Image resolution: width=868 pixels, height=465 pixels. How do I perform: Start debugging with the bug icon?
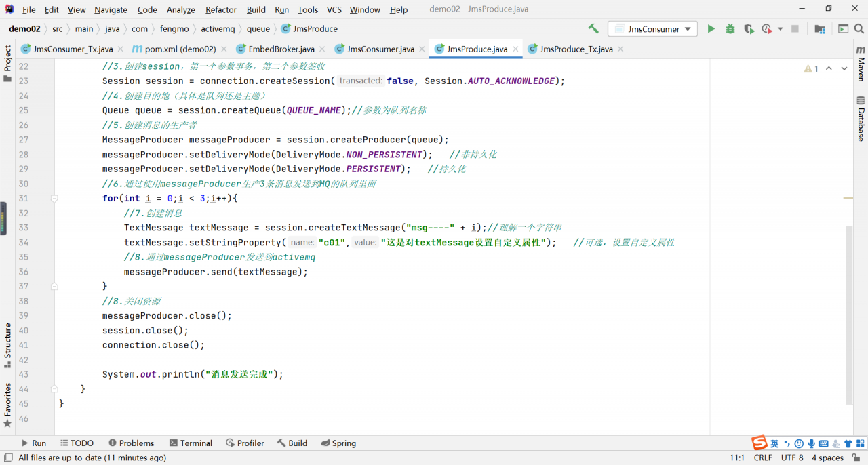point(730,28)
